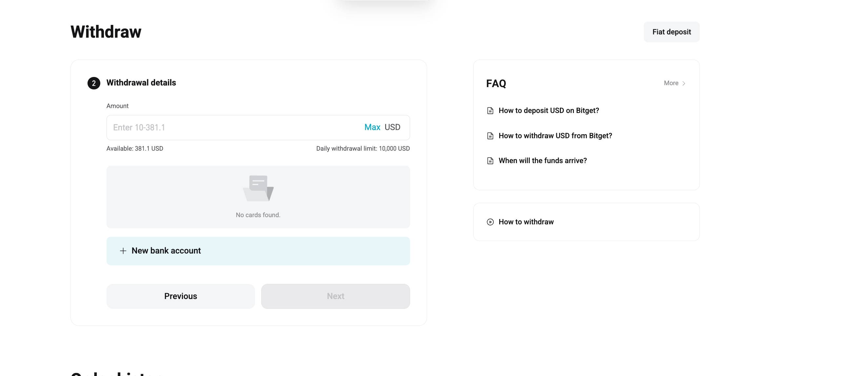The height and width of the screenshot is (376, 868).
Task: Select Max to fill maximum withdrawal amount
Action: (372, 127)
